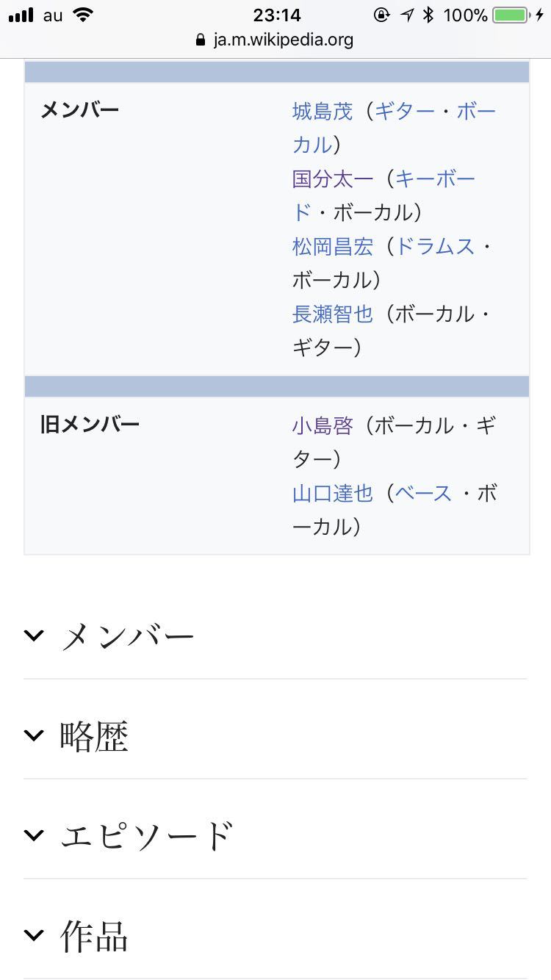
Task: Tap the lock icon in the address bar
Action: pyautogui.click(x=201, y=40)
